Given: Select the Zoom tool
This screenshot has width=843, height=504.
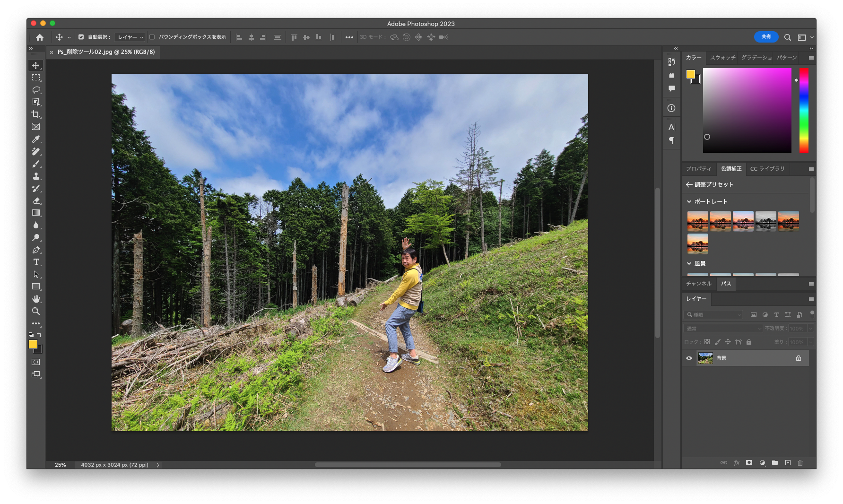Looking at the screenshot, I should (36, 311).
